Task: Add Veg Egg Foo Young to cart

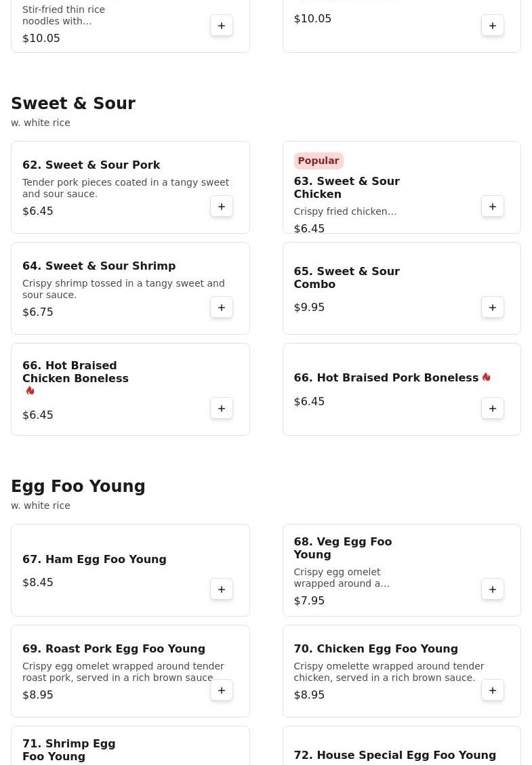Action: (493, 589)
